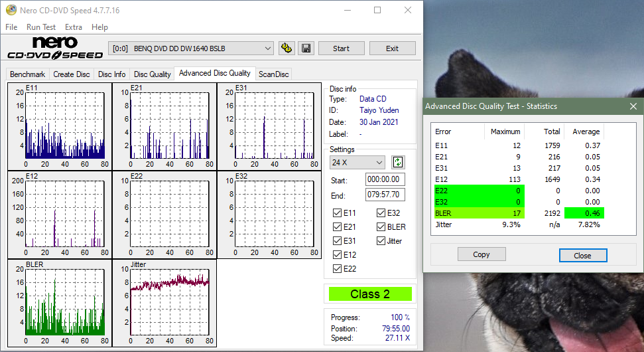Expand the 24 X speed dropdown
644x352 pixels.
(x=357, y=163)
